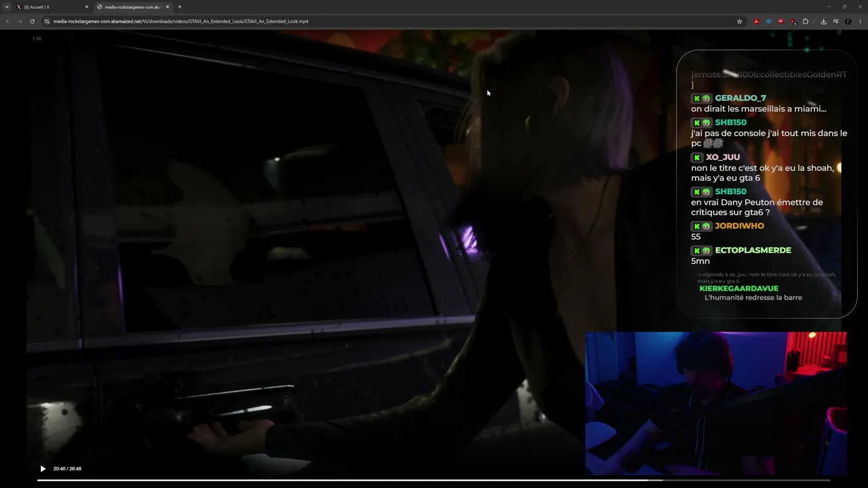The width and height of the screenshot is (868, 488).
Task: Click username GERALDO_7 in chat
Action: [x=741, y=98]
